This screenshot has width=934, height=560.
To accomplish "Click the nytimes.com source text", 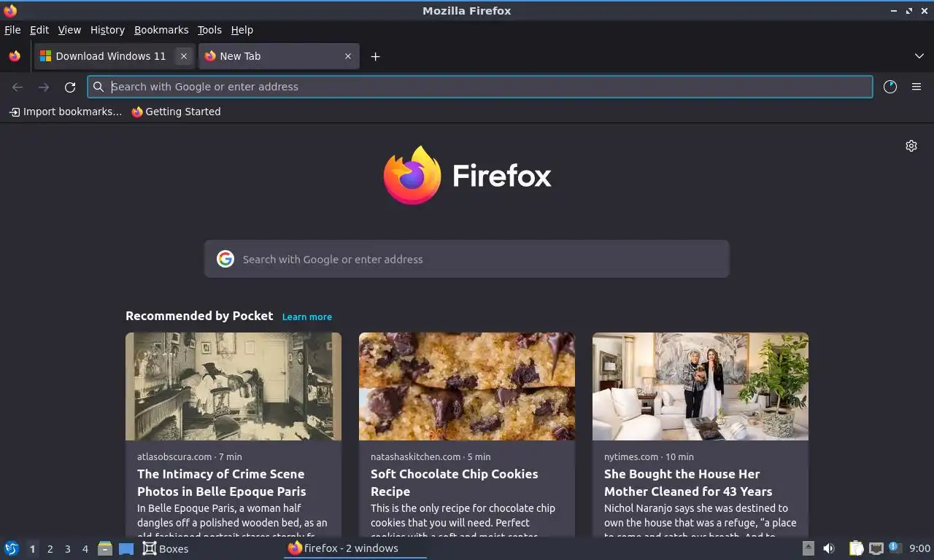I will pyautogui.click(x=631, y=456).
